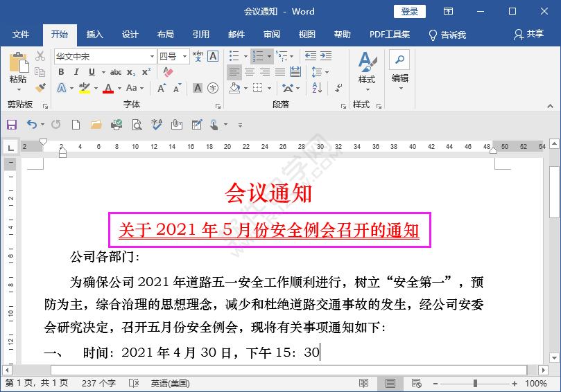Open the font dialog launcher
This screenshot has width=561, height=392.
(x=218, y=106)
